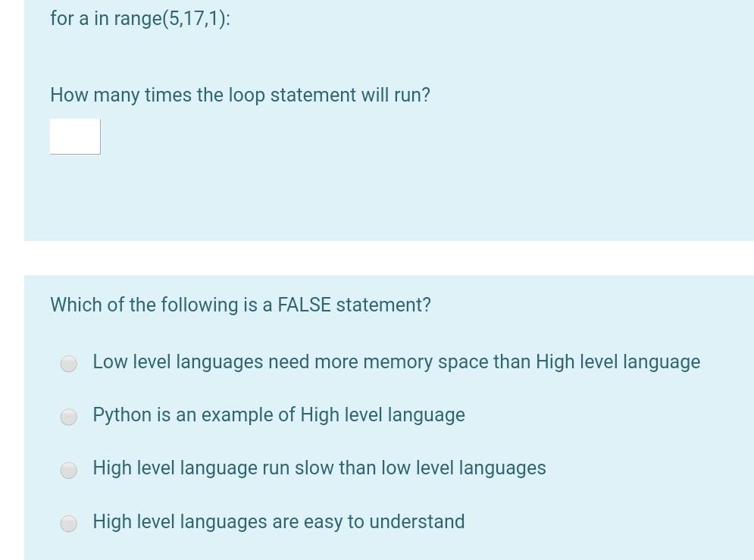This screenshot has width=754, height=560.
Task: Select the radio button for 'Python is an example of High level language'
Action: pos(68,416)
